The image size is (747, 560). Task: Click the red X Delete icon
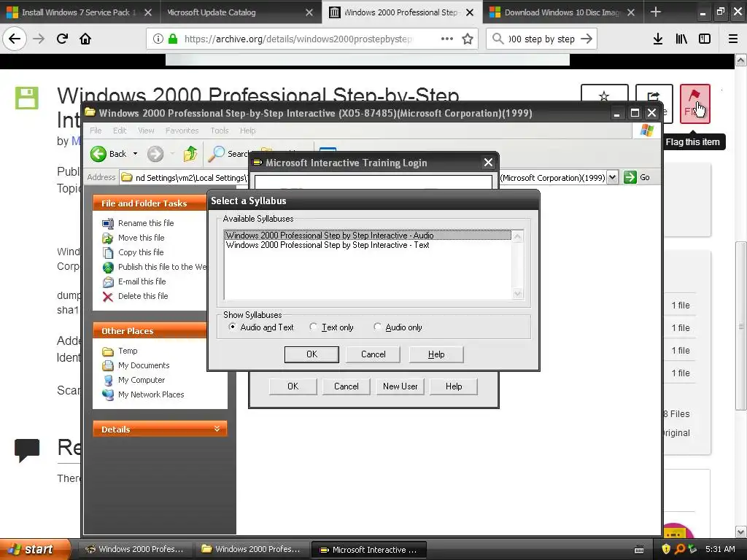pos(108,297)
